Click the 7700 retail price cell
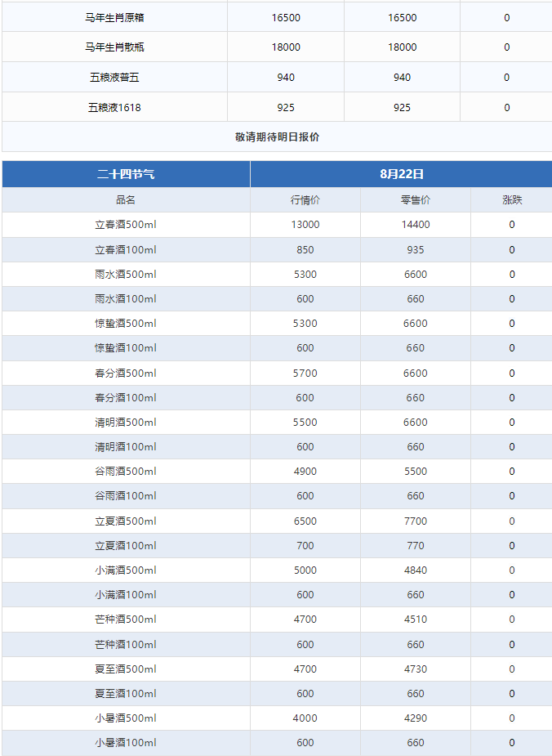 (415, 521)
